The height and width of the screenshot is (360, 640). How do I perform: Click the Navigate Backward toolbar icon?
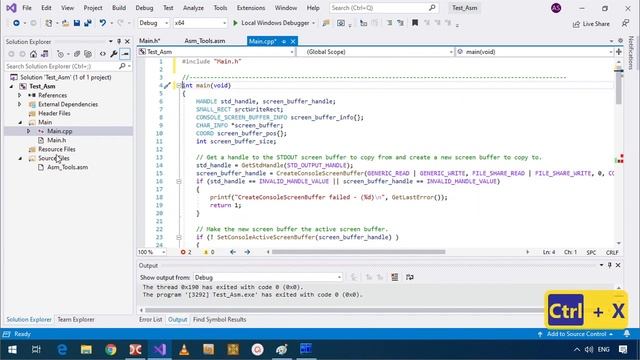coord(16,23)
